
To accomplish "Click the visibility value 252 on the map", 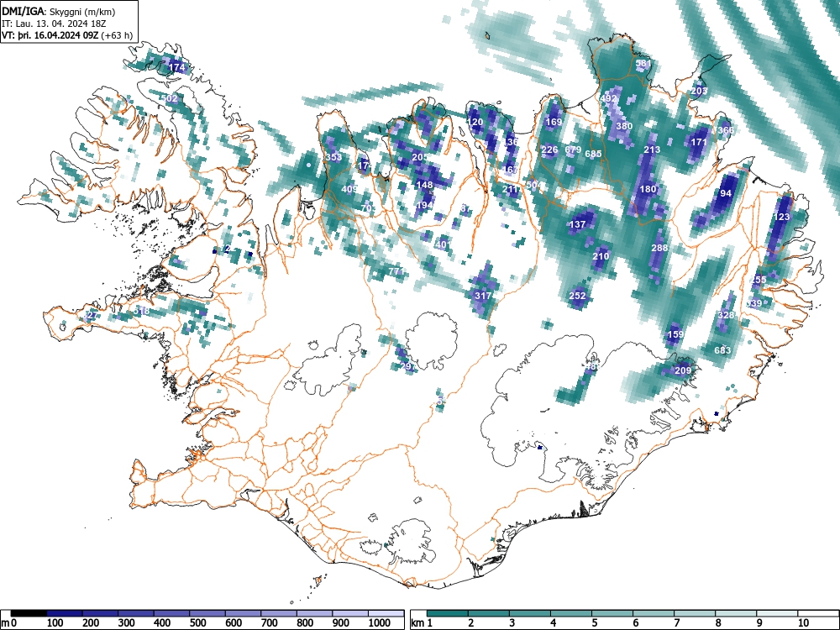I will click(x=578, y=296).
